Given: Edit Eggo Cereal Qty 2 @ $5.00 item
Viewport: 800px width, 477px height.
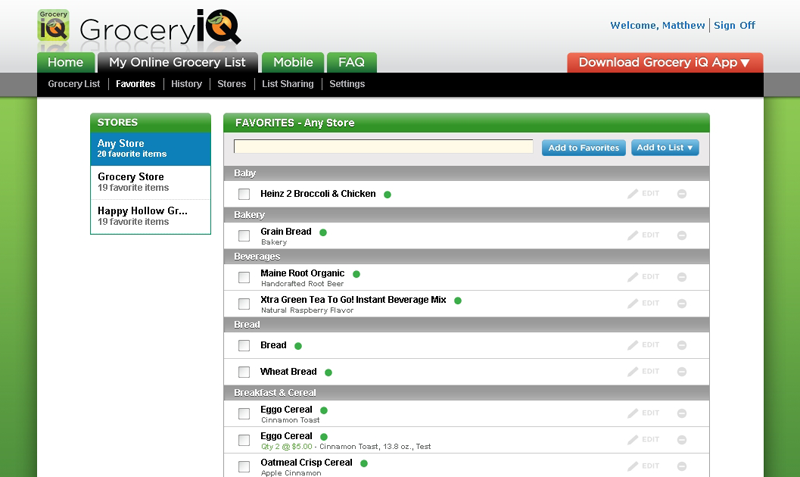Looking at the screenshot, I should point(643,439).
